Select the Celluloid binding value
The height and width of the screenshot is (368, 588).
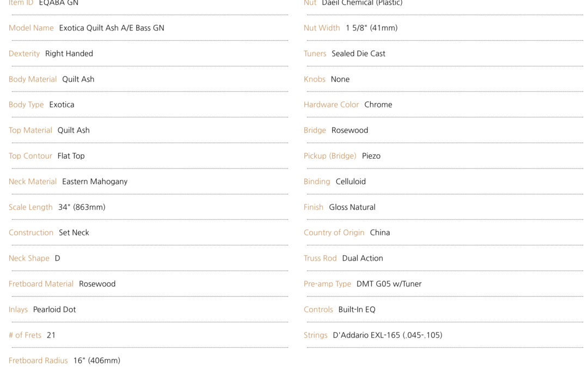point(351,182)
